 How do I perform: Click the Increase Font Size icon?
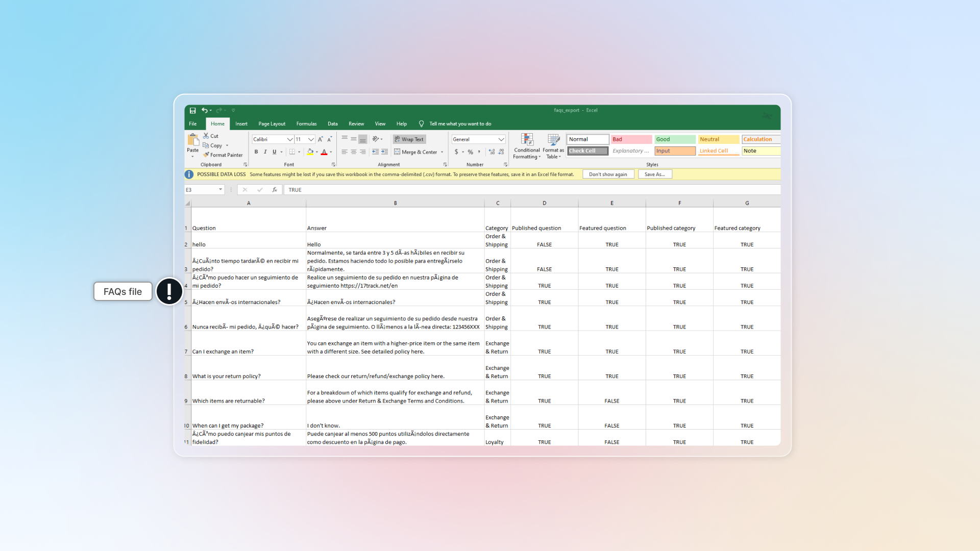pyautogui.click(x=321, y=139)
